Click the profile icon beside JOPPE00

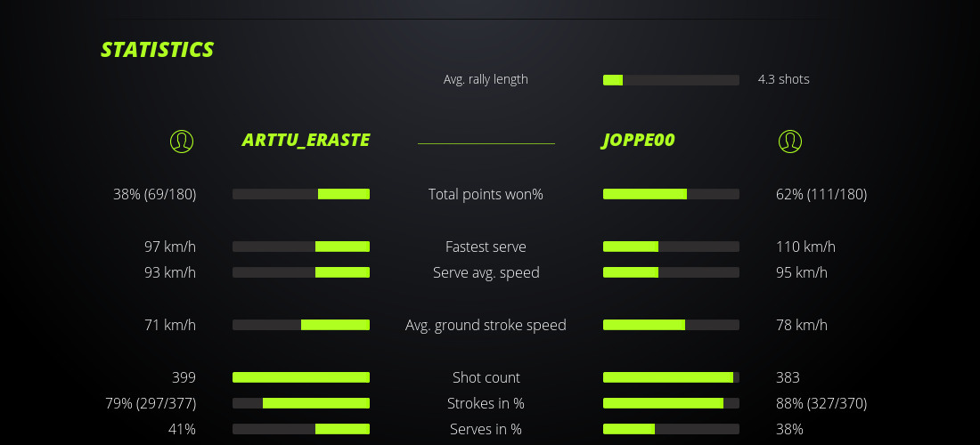(789, 141)
